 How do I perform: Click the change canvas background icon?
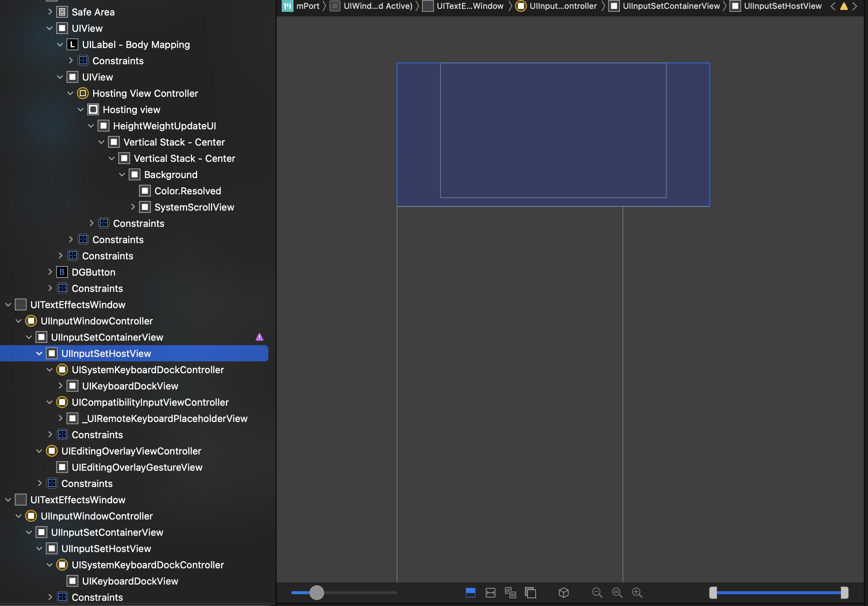pos(530,592)
